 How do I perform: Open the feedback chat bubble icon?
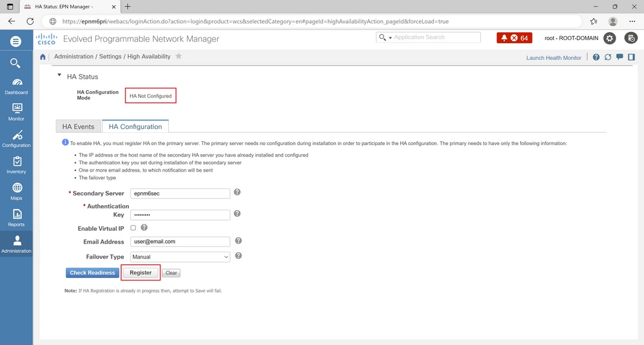click(620, 57)
